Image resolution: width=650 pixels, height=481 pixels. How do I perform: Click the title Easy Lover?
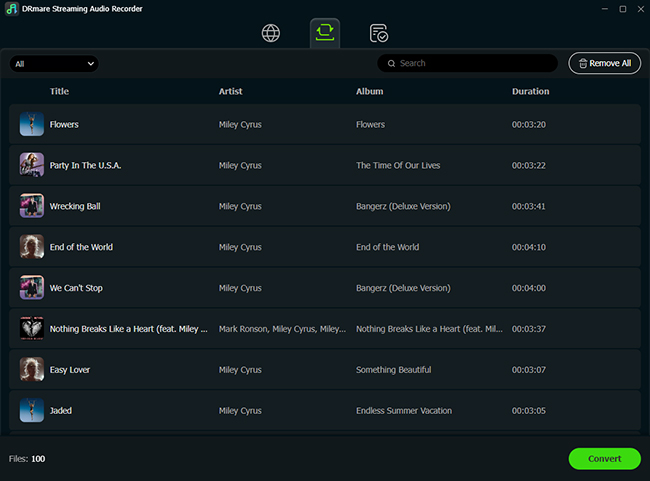click(70, 369)
